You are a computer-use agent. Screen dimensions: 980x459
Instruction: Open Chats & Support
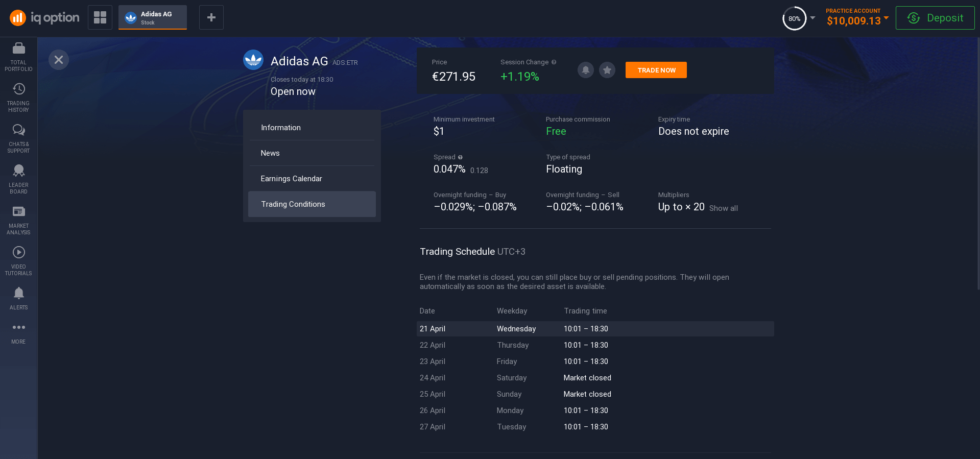pyautogui.click(x=18, y=139)
